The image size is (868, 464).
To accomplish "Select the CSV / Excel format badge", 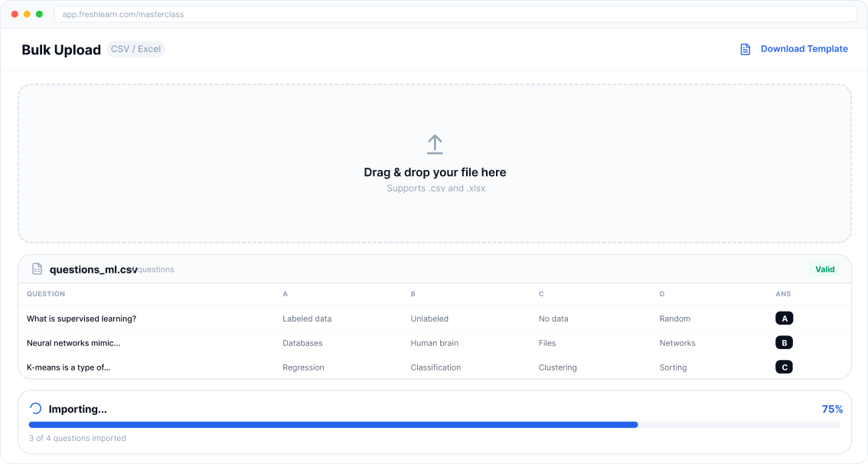I will (x=136, y=48).
